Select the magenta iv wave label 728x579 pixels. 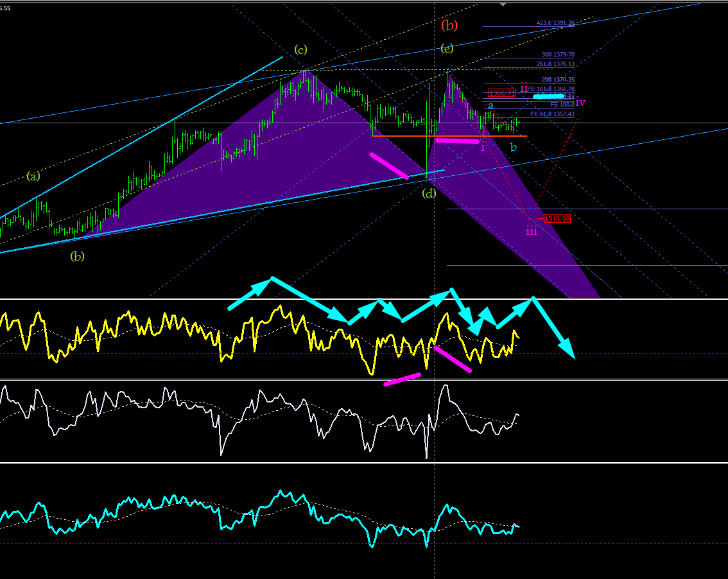pyautogui.click(x=580, y=103)
